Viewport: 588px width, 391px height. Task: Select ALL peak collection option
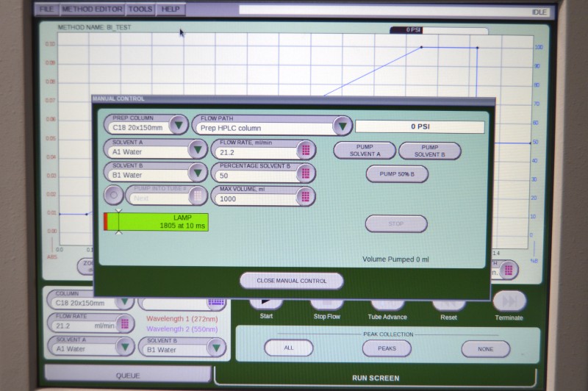tap(288, 348)
